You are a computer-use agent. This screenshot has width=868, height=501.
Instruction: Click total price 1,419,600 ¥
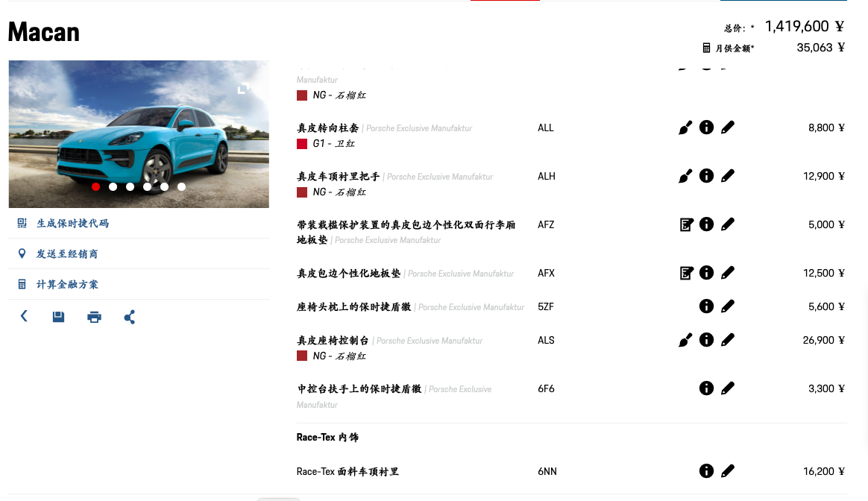click(x=805, y=26)
